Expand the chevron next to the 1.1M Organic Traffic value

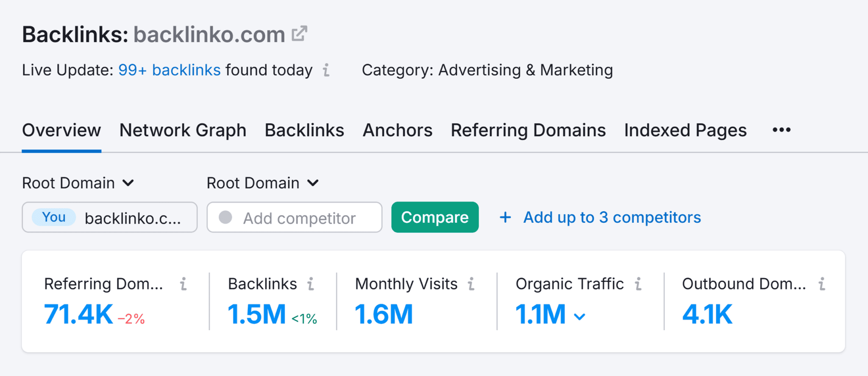pyautogui.click(x=579, y=316)
